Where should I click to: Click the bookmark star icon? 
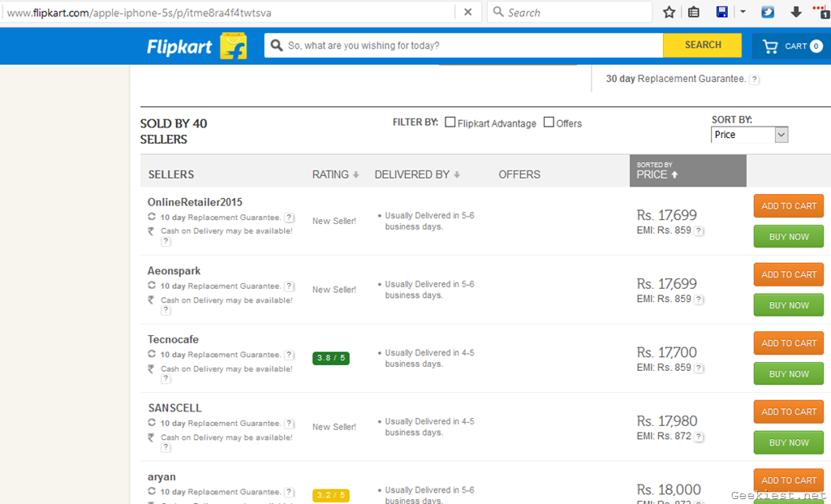pos(669,12)
